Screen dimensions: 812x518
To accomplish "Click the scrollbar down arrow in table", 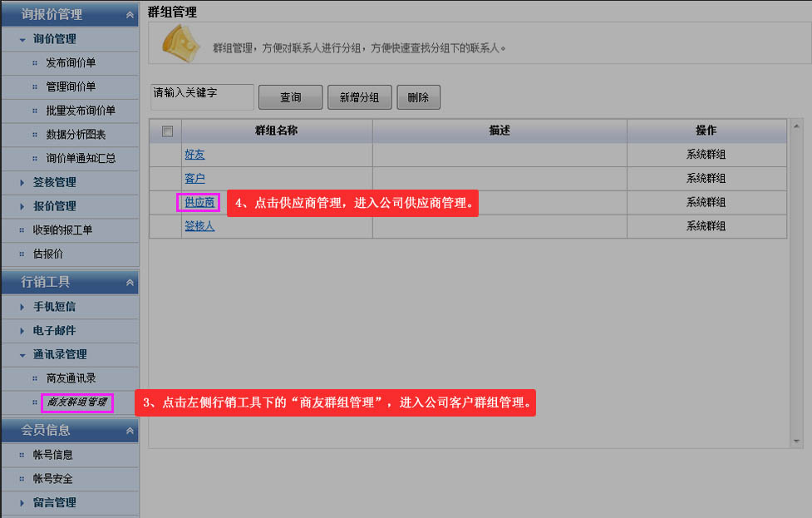I will click(x=796, y=441).
